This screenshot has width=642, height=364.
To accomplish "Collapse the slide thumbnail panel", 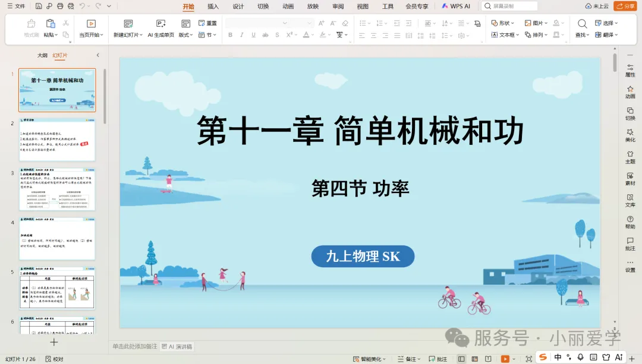I will [98, 55].
